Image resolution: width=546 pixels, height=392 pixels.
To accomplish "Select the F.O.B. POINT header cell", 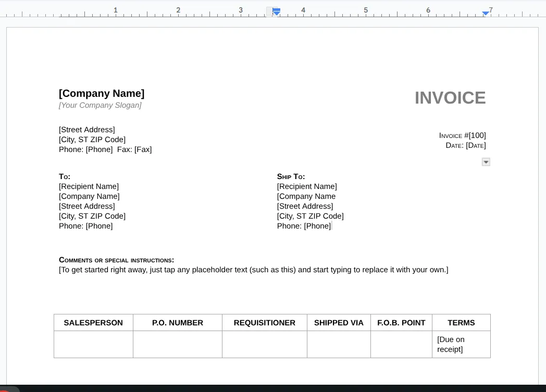I will [x=401, y=323].
